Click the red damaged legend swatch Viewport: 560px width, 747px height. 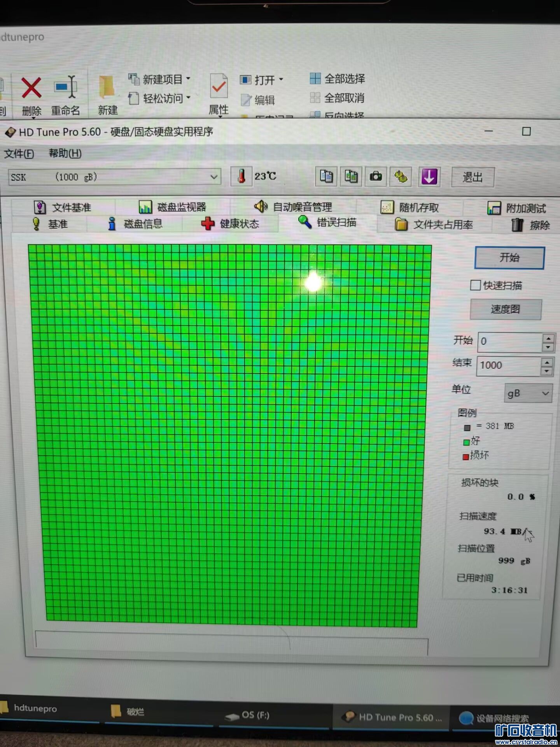[x=465, y=457]
